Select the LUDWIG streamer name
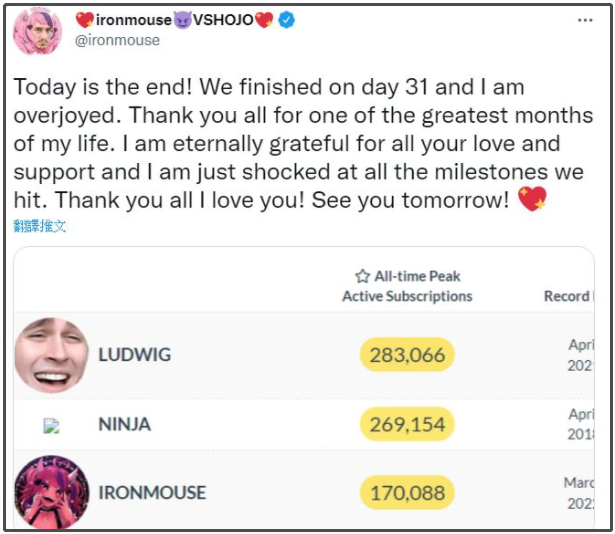615x534 pixels. click(x=134, y=354)
